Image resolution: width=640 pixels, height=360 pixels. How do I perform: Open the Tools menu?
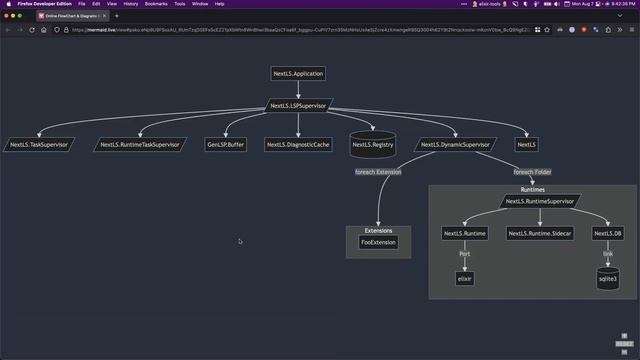tap(180, 4)
